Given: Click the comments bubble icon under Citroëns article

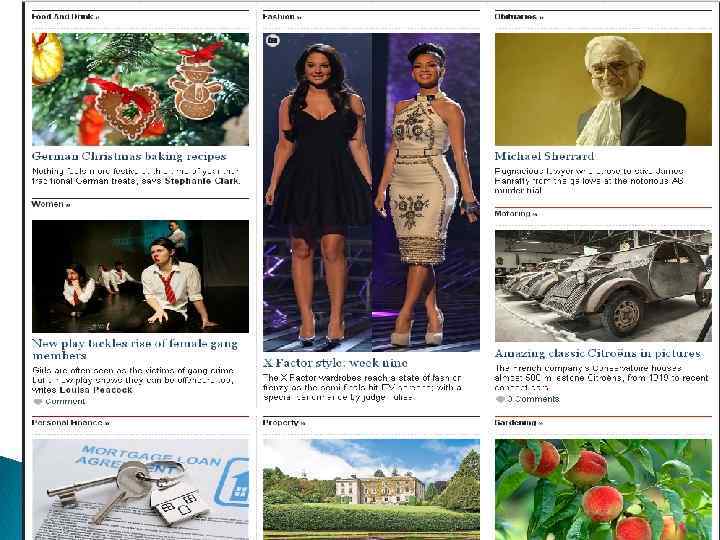Looking at the screenshot, I should pos(500,399).
